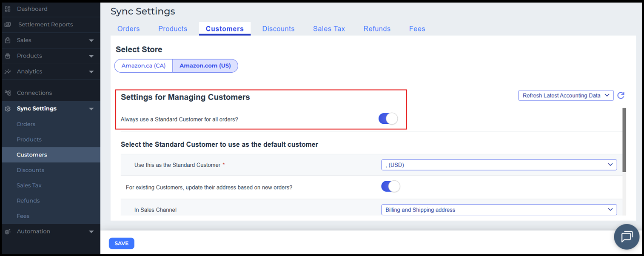This screenshot has height=256, width=644.
Task: Click the Sales bag icon
Action: [8, 40]
